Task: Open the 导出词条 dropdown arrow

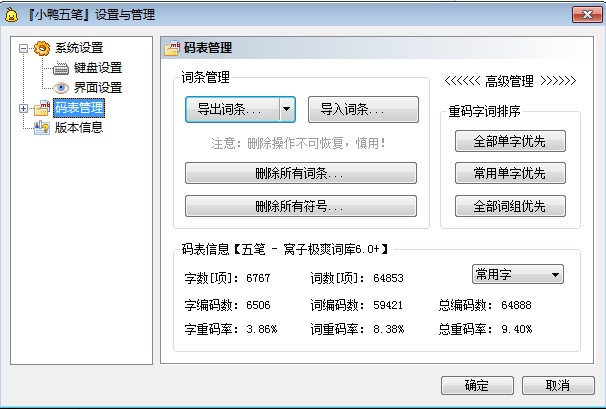Action: coord(286,109)
